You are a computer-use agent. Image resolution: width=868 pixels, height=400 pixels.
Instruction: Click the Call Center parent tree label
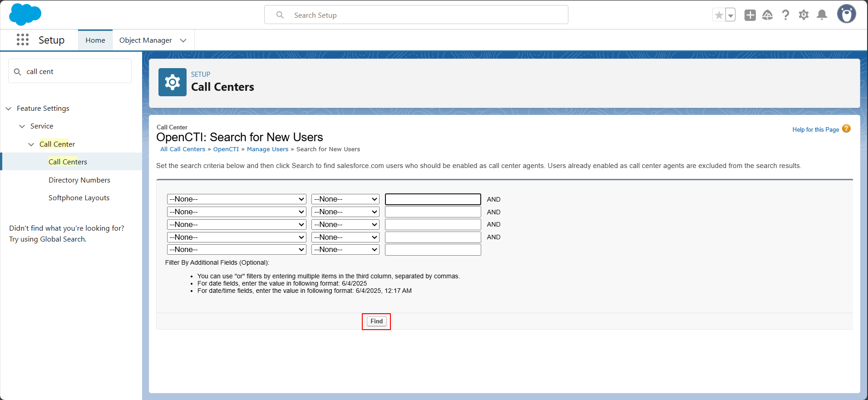[57, 144]
